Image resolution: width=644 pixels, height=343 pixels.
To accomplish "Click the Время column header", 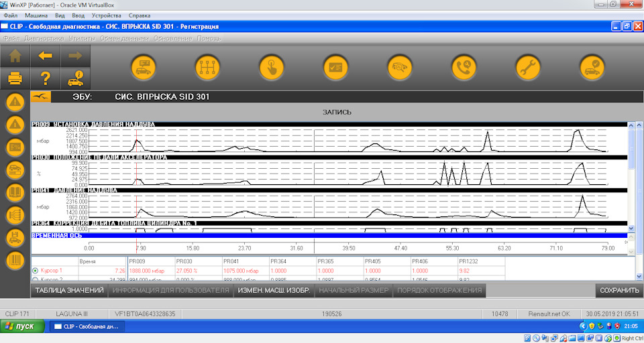I will tap(102, 261).
